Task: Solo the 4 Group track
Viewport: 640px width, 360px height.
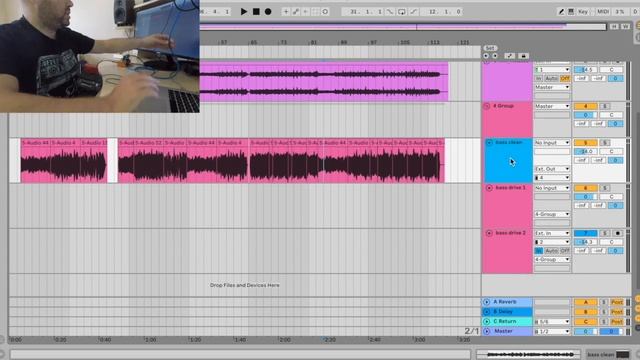Action: [x=605, y=107]
